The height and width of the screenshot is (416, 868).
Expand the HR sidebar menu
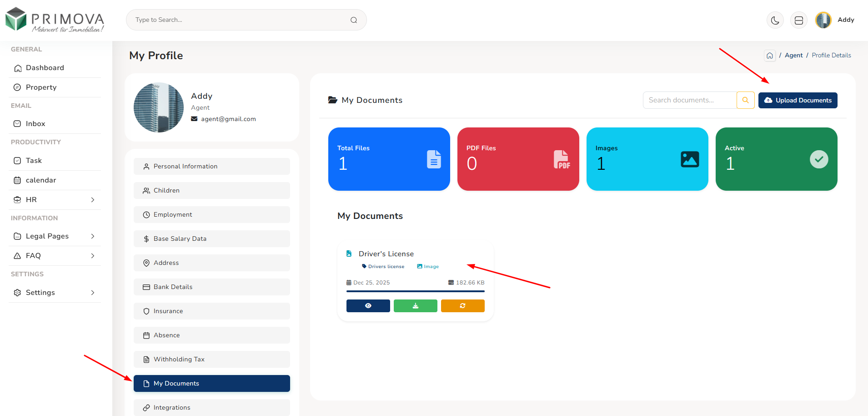(x=55, y=200)
